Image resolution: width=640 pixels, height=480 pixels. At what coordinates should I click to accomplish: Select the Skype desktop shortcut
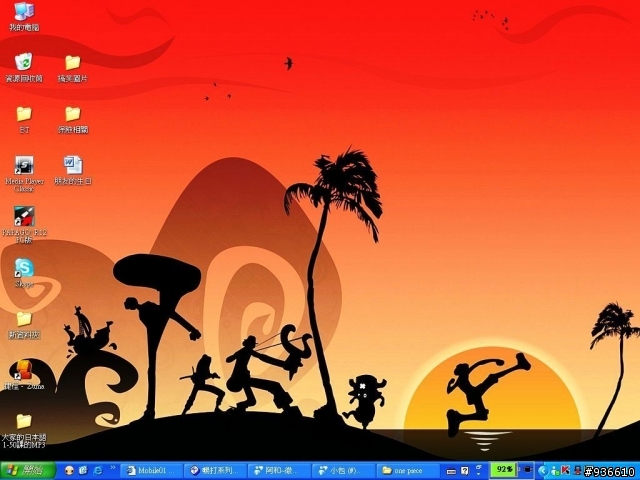[24, 273]
